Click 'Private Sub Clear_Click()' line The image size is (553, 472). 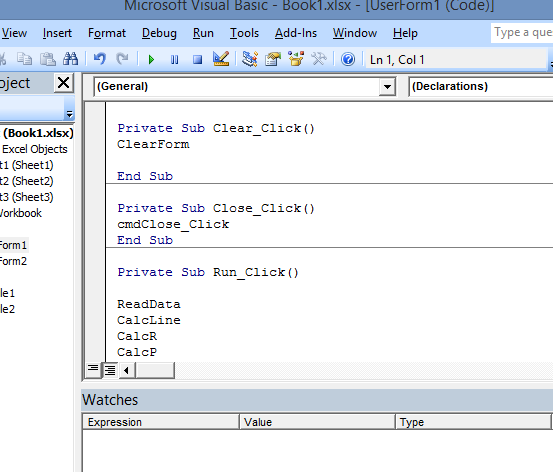coord(216,128)
